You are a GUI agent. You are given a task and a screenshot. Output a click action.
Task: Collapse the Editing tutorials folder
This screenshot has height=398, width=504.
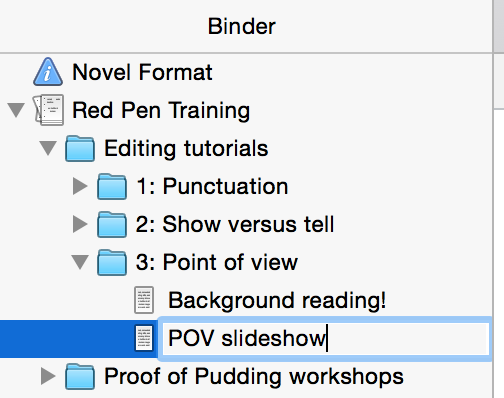pyautogui.click(x=48, y=148)
